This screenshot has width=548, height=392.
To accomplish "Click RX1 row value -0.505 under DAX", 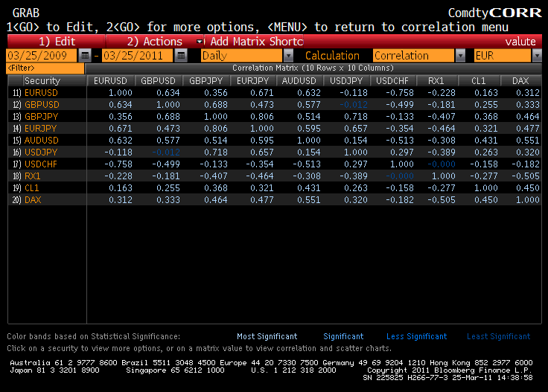I will pyautogui.click(x=526, y=176).
